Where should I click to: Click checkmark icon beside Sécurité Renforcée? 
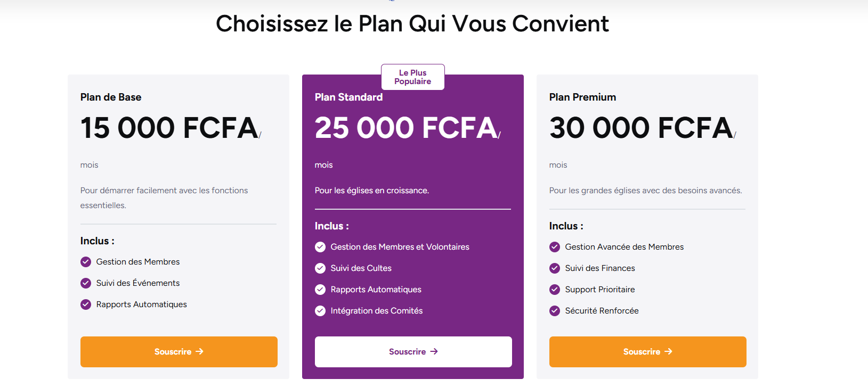click(x=555, y=311)
